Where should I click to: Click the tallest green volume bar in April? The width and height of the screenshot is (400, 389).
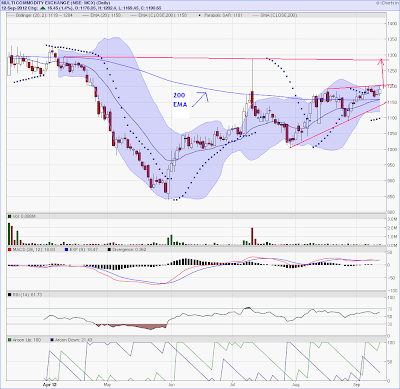click(x=9, y=234)
